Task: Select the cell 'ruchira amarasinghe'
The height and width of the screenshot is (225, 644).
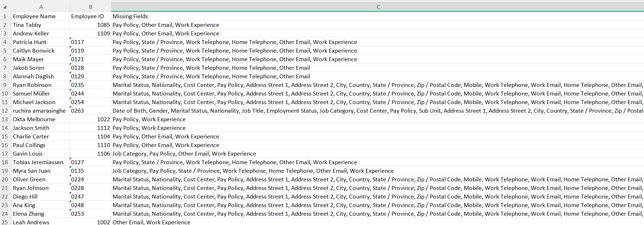Action: point(41,111)
